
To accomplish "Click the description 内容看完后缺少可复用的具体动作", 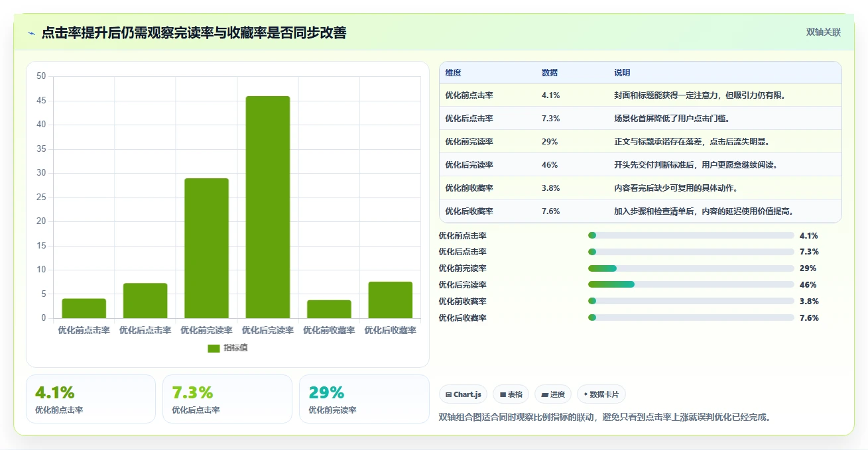I will [x=676, y=188].
